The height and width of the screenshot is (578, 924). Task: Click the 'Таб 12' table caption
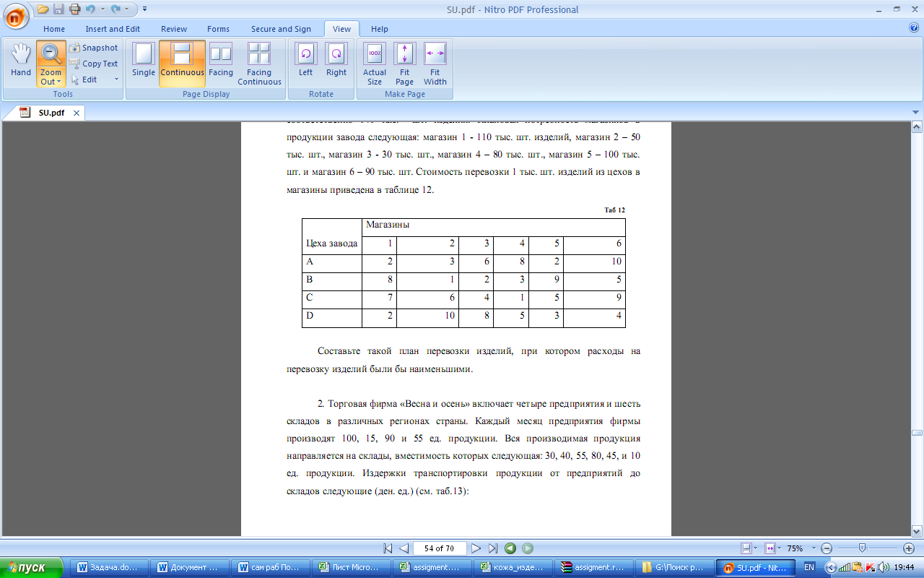[614, 210]
